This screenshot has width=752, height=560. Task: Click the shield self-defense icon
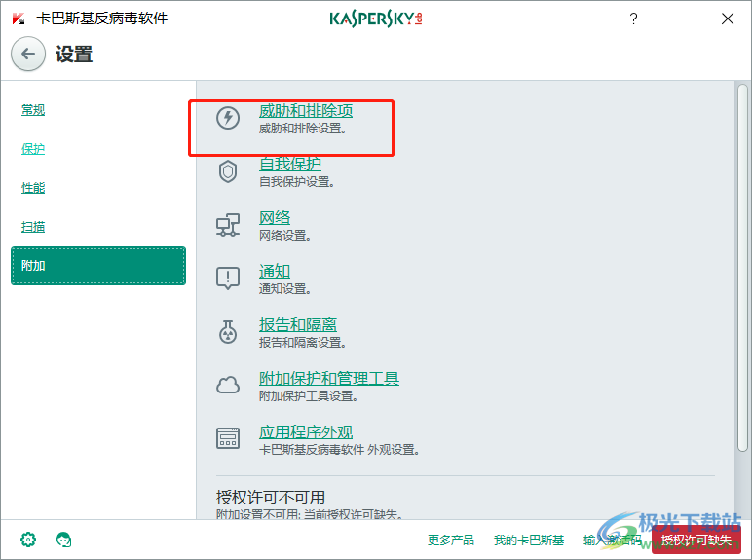click(228, 171)
